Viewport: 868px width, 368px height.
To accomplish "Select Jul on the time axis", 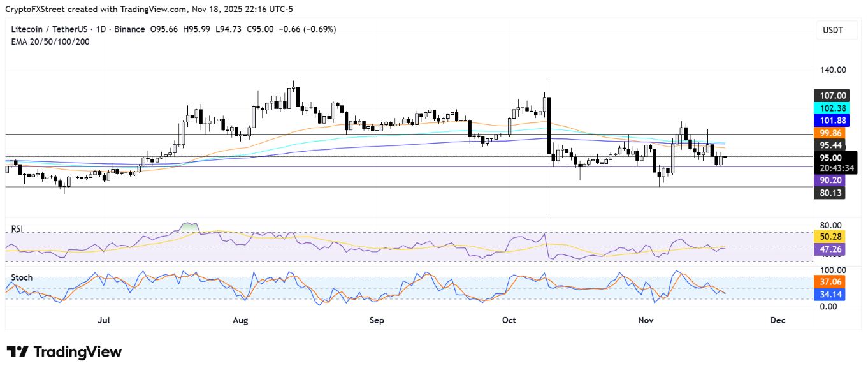I will click(104, 320).
